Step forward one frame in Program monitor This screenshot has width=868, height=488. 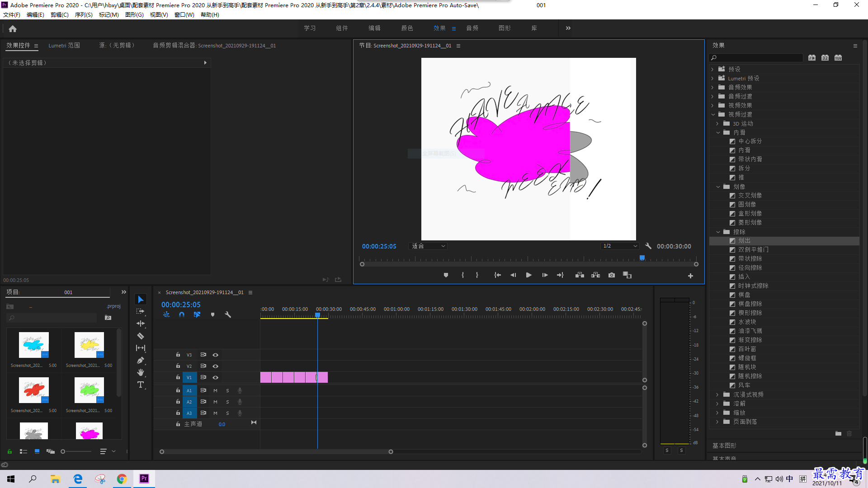tap(545, 275)
